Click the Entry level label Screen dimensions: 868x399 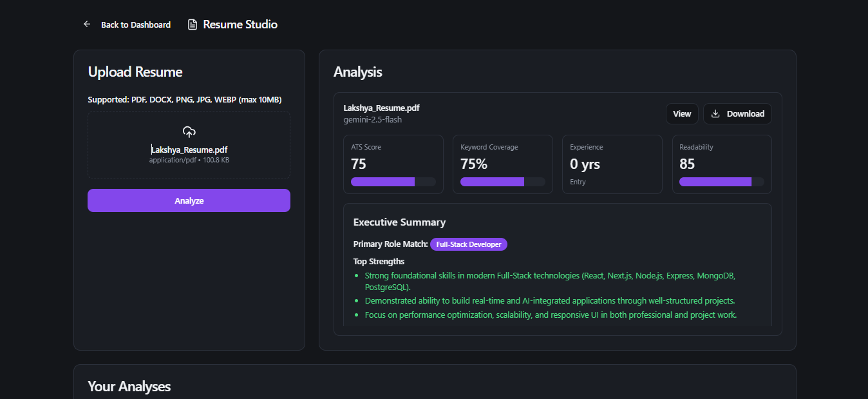(x=578, y=182)
